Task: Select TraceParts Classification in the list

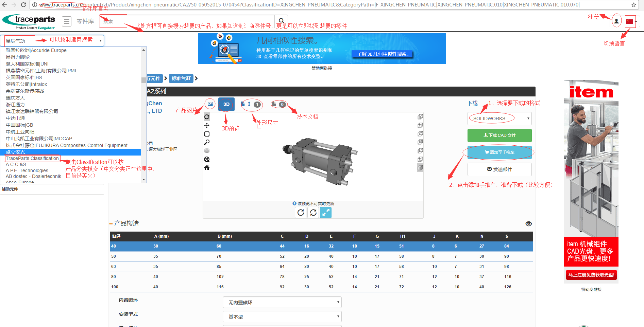Action: tap(32, 159)
